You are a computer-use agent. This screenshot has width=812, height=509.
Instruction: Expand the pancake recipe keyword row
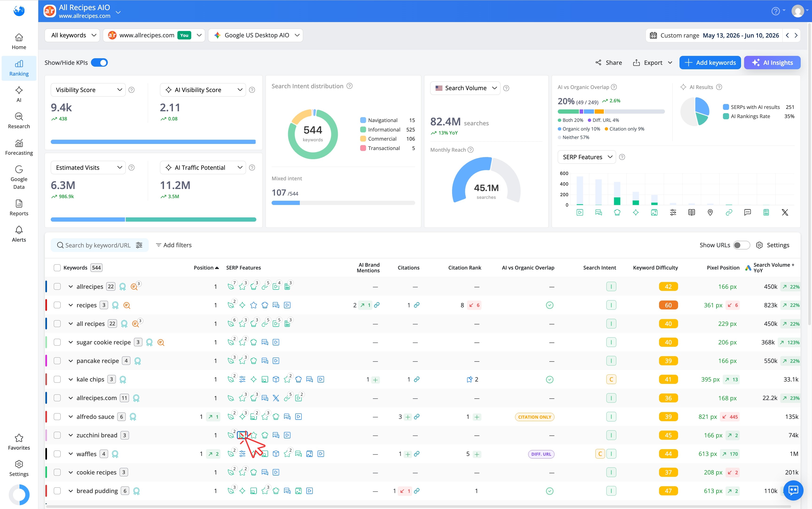coord(70,361)
